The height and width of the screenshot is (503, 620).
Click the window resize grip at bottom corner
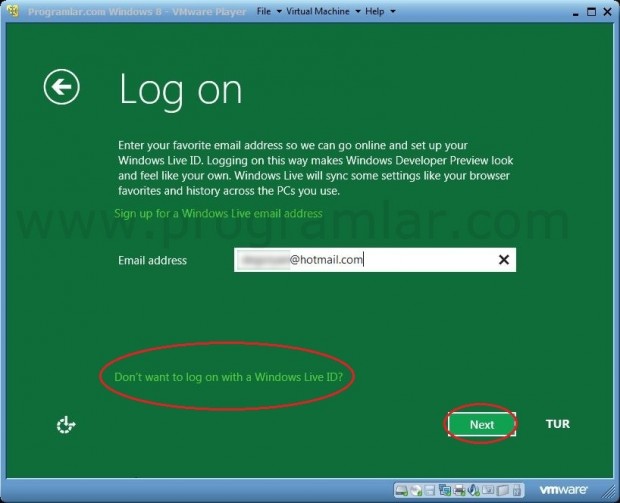click(610, 492)
